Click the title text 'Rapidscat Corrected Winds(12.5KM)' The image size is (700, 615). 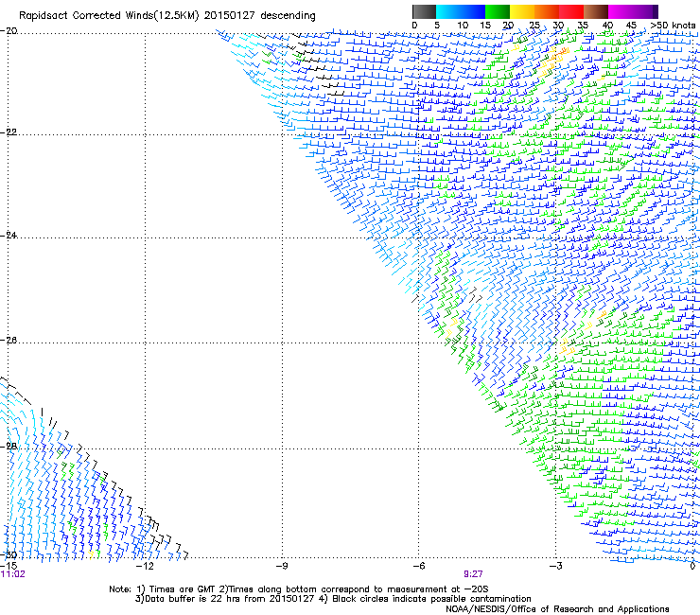click(x=109, y=16)
